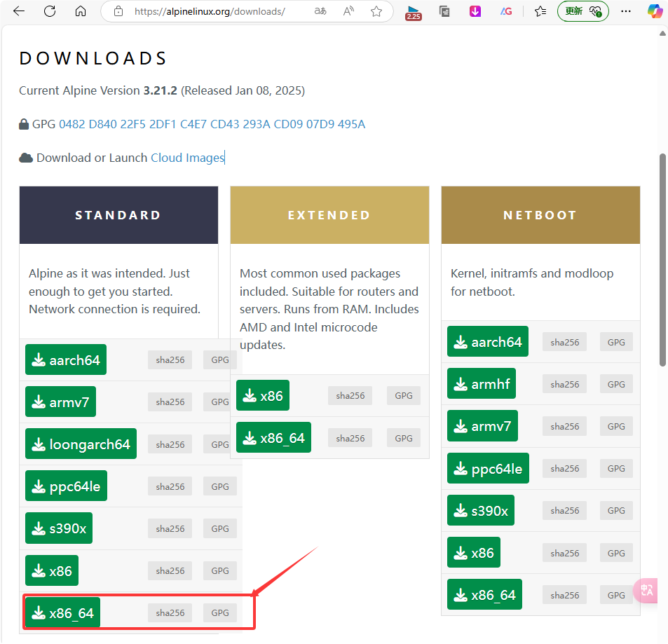Screen dimensions: 668x644
Task: Open sha256 for Standard armv7
Action: (x=170, y=402)
